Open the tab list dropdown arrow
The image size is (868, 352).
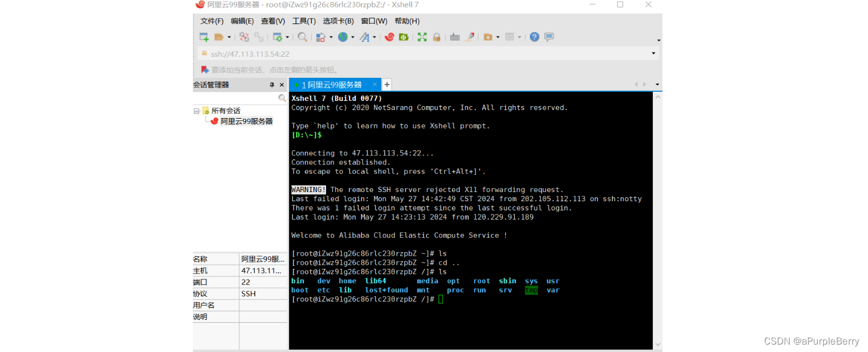[657, 85]
